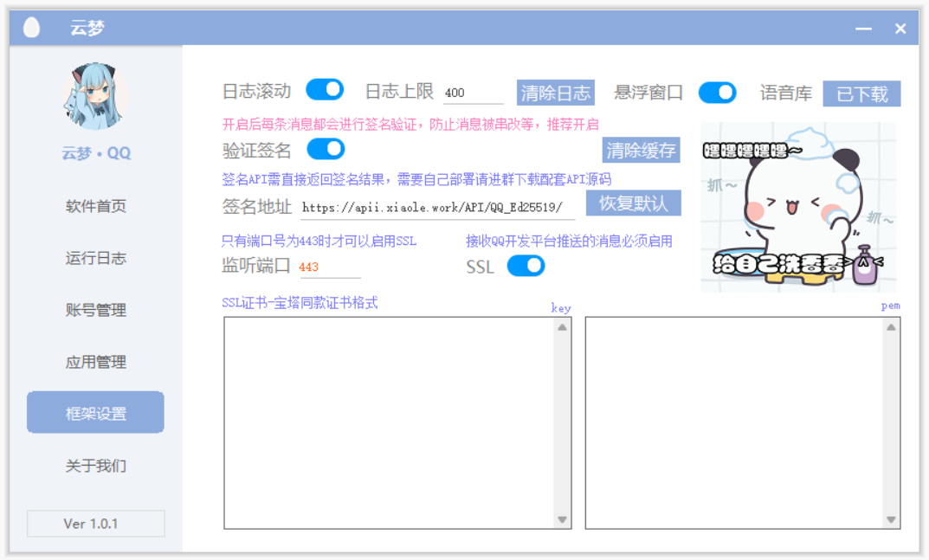929x560 pixels.
Task: Toggle the SSL switch off
Action: click(x=526, y=266)
